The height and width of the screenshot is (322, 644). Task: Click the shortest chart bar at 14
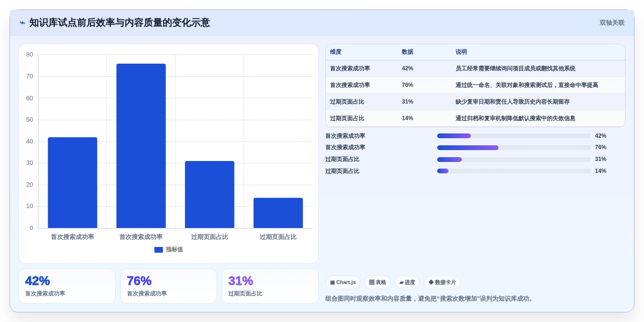[x=278, y=213]
